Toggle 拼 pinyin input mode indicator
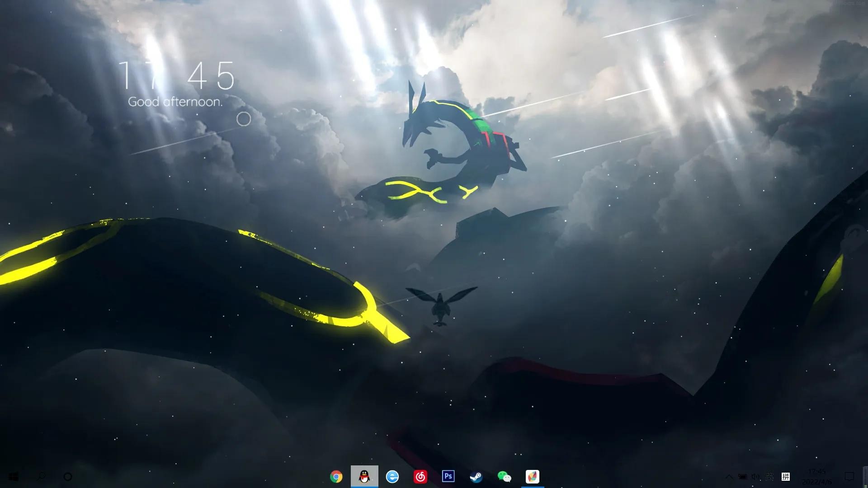868x488 pixels. coord(786,477)
